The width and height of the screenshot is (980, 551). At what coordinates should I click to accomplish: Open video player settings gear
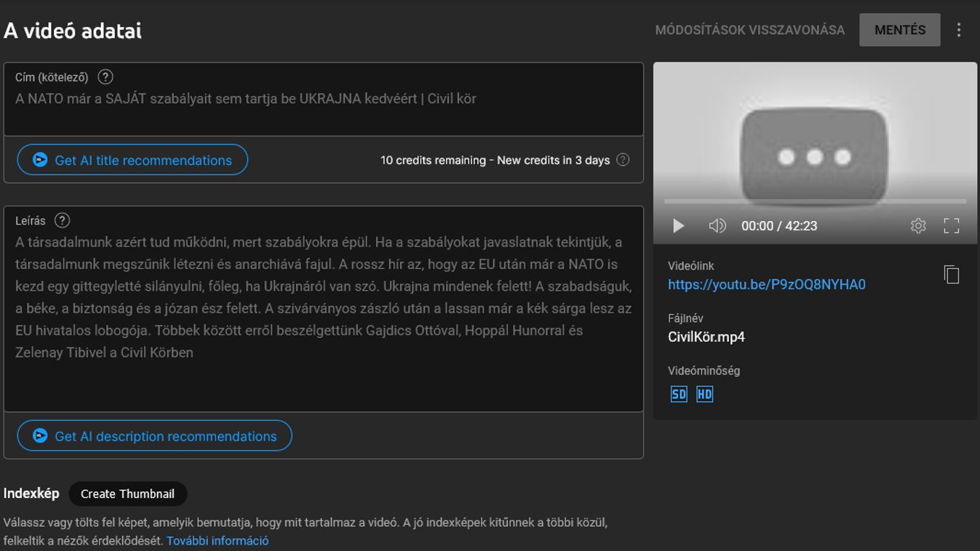(x=917, y=226)
